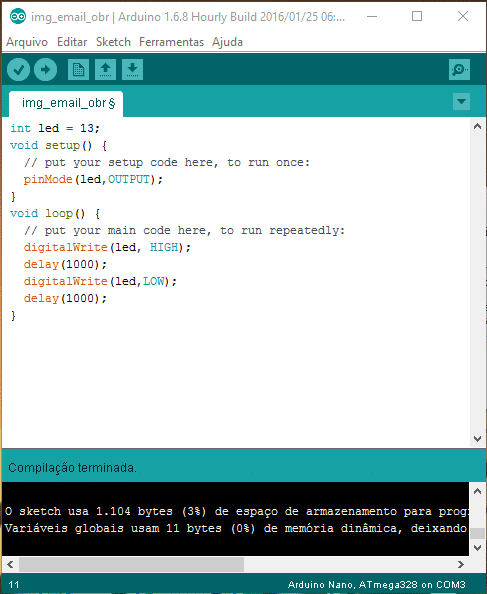Open the Ferramentas menu

pyautogui.click(x=171, y=42)
